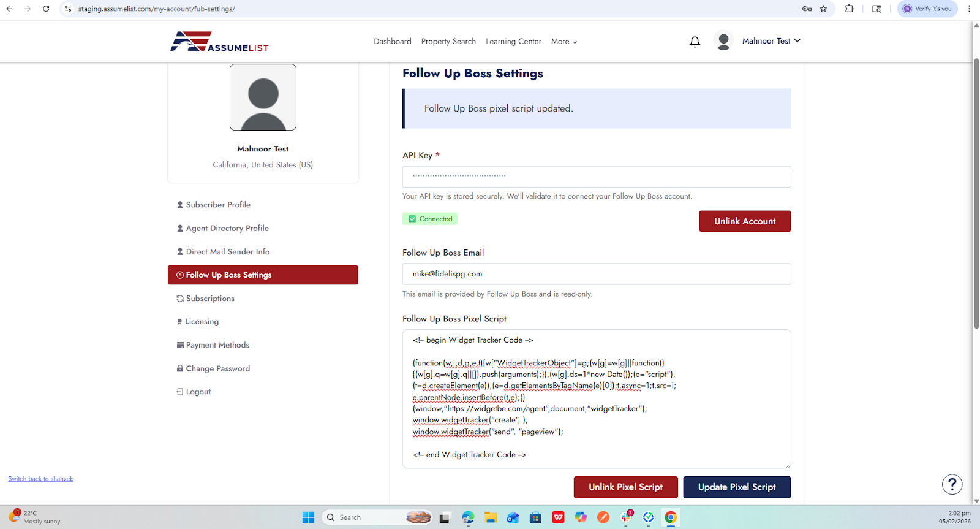
Task: Click the Unlink Pixel Script button
Action: [x=625, y=487]
